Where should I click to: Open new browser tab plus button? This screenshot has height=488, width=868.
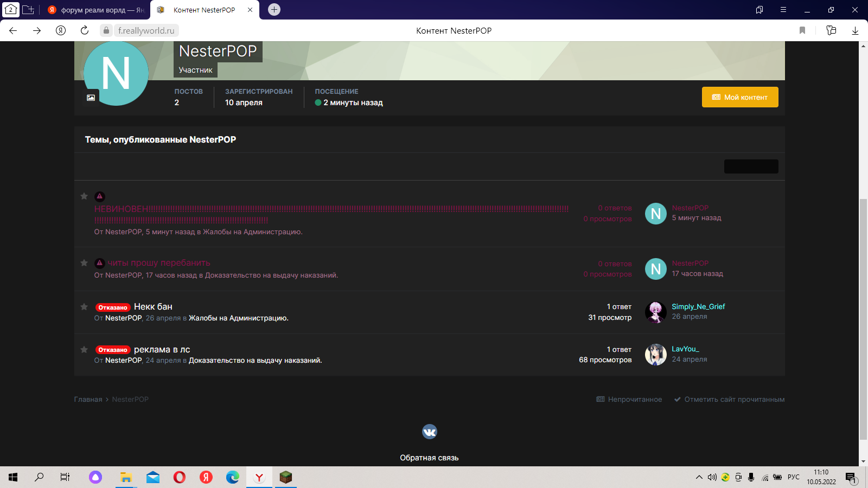coord(275,9)
